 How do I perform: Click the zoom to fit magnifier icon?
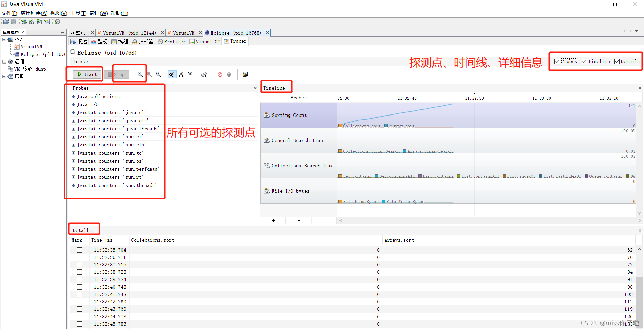(x=158, y=74)
